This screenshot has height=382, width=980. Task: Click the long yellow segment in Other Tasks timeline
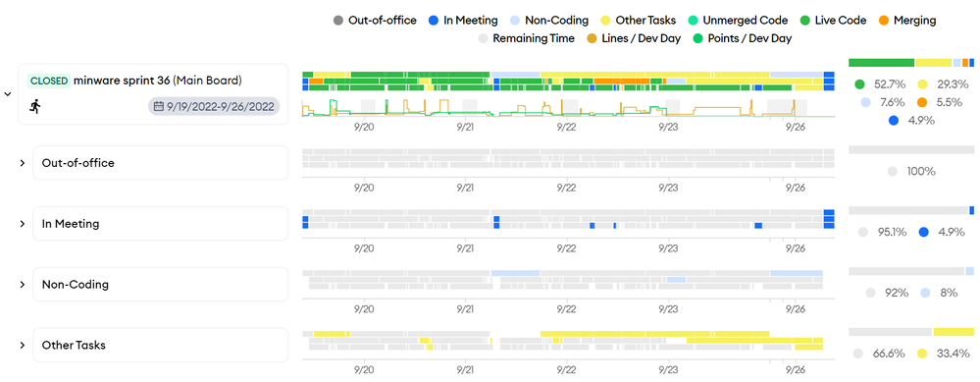tap(654, 334)
